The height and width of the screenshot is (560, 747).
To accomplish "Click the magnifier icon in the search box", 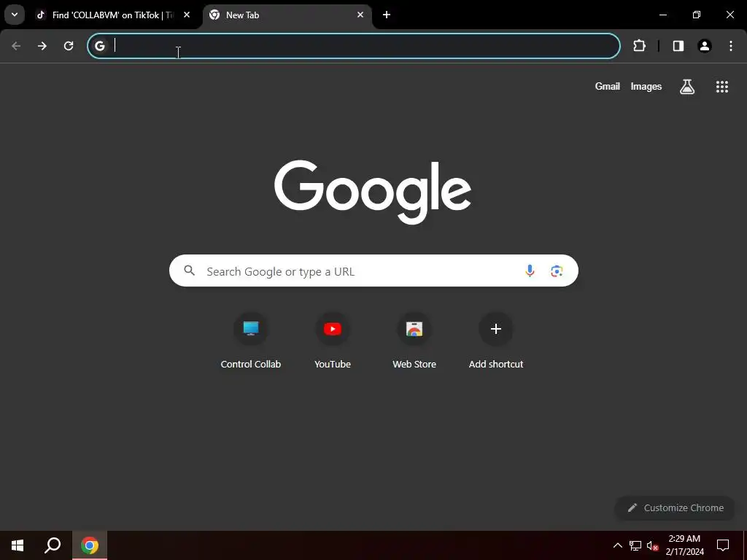I will (x=190, y=271).
